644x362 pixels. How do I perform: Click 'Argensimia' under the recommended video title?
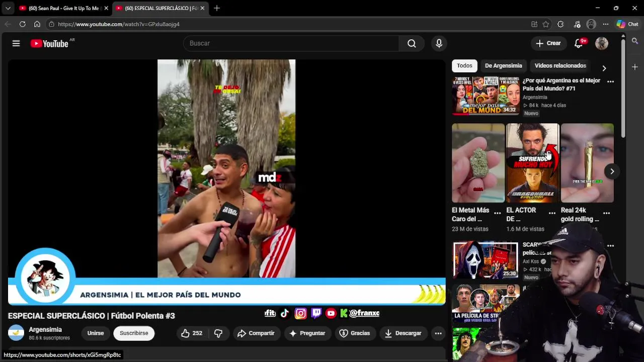click(x=535, y=98)
